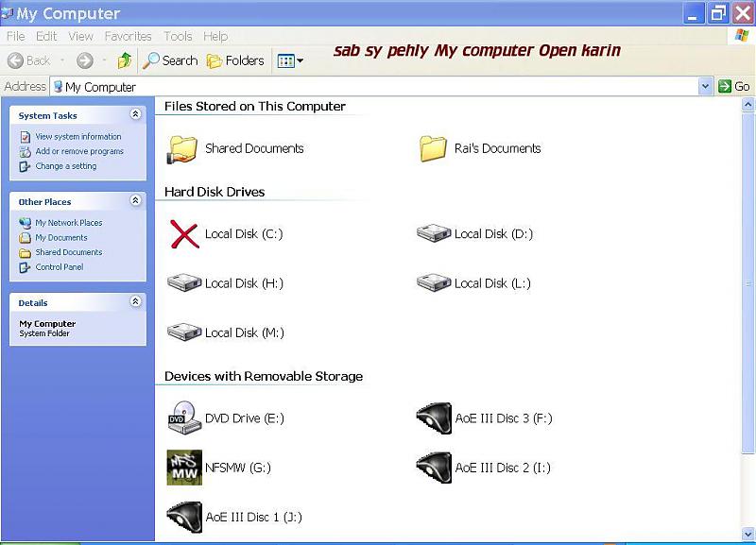Click Devices with Removable Storage heading
Screen dimensions: 756x545
(x=264, y=376)
